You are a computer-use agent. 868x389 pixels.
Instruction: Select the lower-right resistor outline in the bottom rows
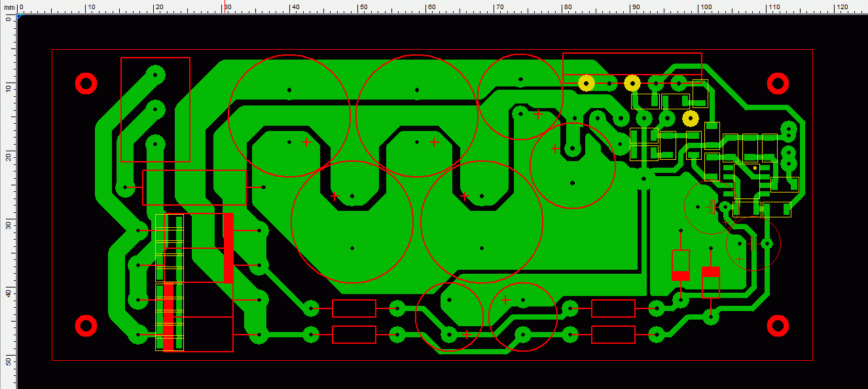613,335
